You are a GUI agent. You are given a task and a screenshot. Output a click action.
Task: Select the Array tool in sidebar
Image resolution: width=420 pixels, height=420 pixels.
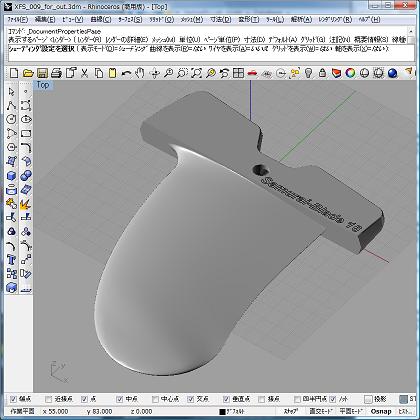11,274
